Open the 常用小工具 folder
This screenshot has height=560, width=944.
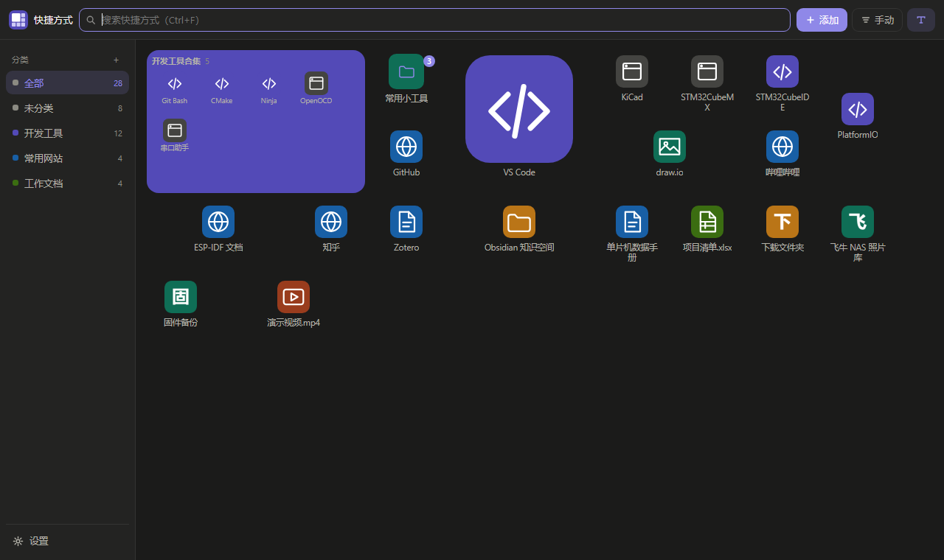click(x=406, y=71)
